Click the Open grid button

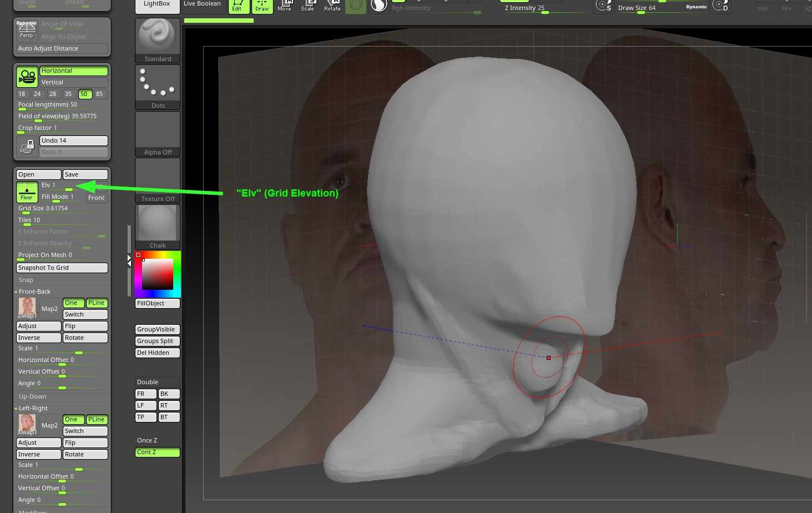[x=39, y=174]
